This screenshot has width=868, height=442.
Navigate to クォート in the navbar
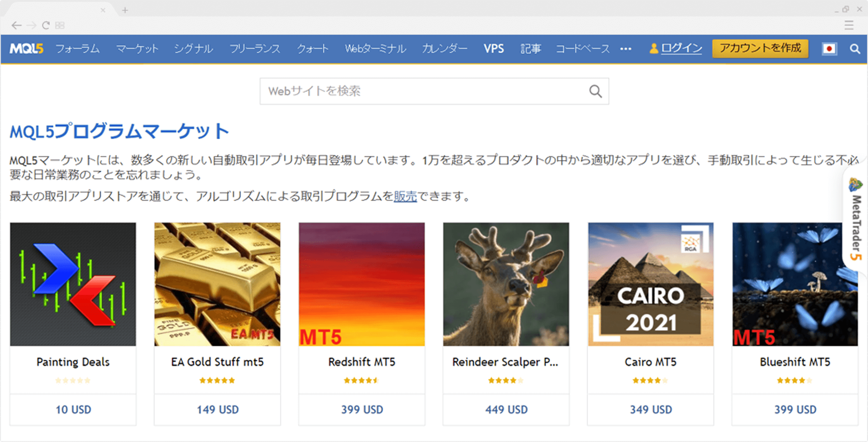(313, 49)
